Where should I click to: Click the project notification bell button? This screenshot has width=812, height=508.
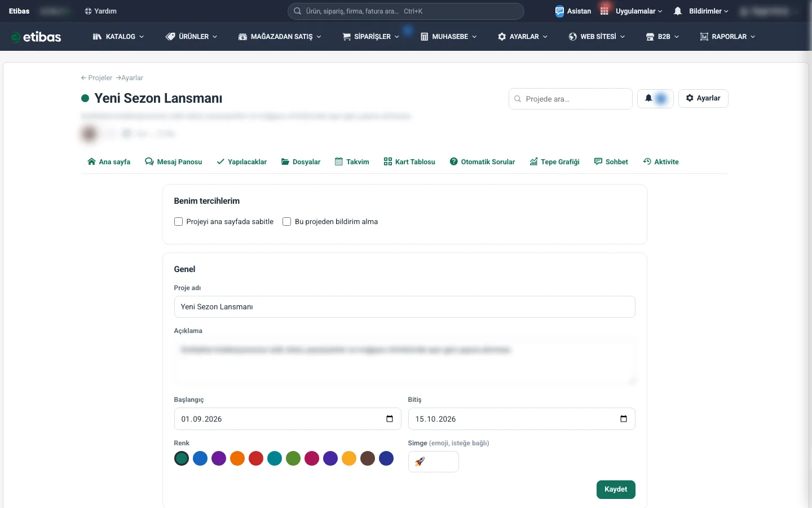[x=655, y=98]
